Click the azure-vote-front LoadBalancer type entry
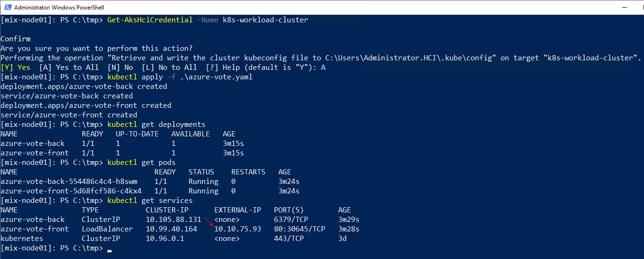The width and height of the screenshot is (644, 259). tap(107, 229)
